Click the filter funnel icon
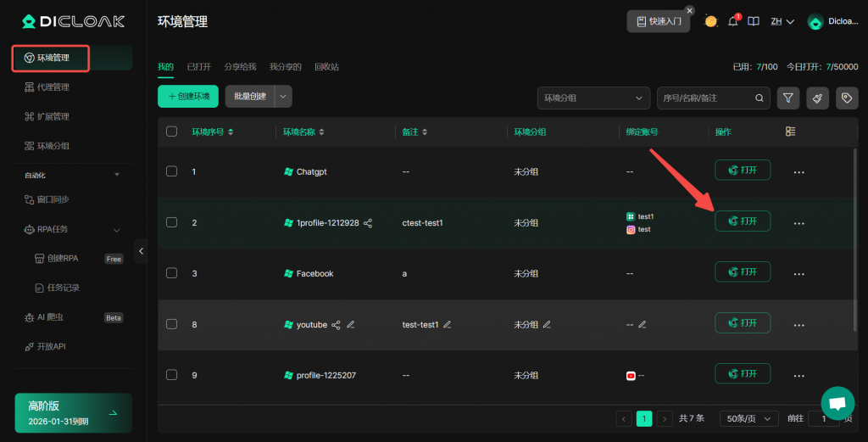The image size is (868, 442). 788,98
